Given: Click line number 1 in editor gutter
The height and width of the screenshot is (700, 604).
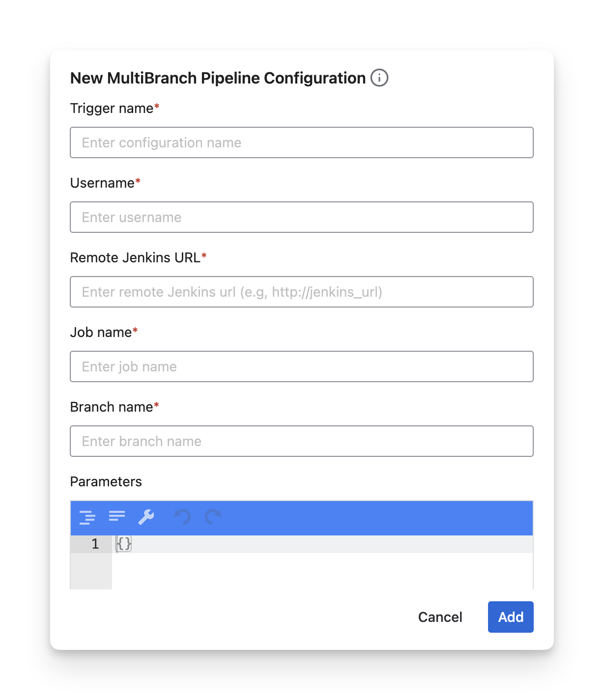Looking at the screenshot, I should [95, 544].
